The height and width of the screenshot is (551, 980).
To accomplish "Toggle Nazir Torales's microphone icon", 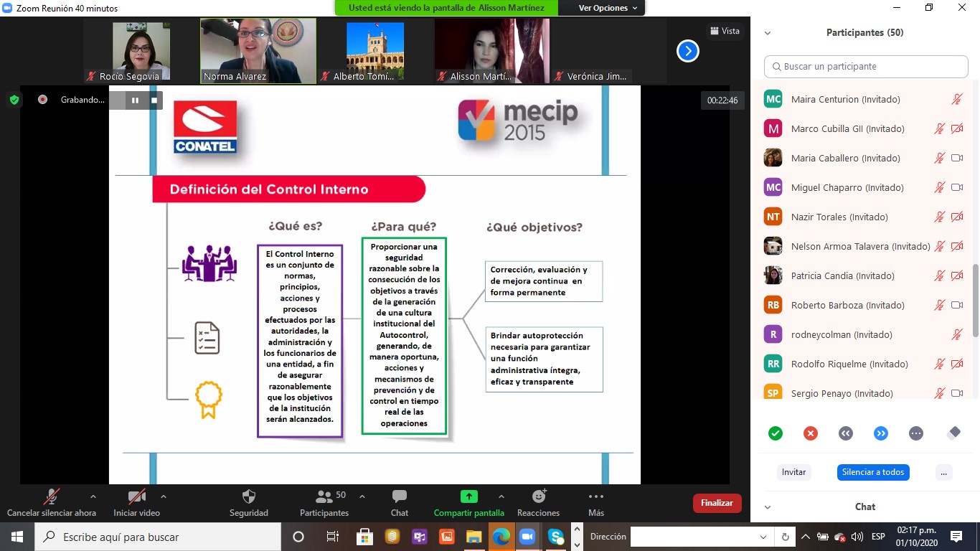I will point(939,217).
